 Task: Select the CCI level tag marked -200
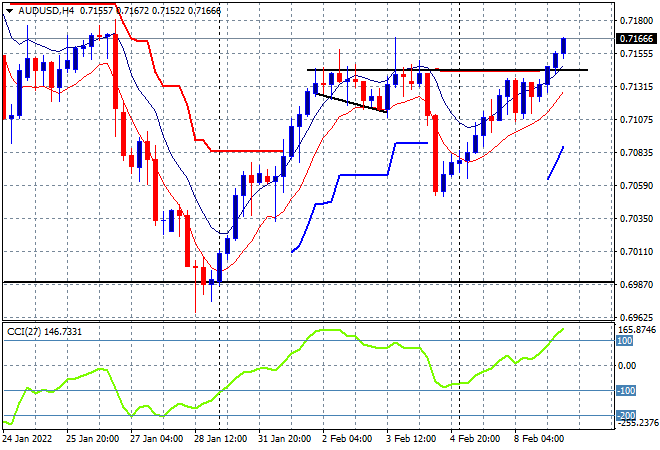(626, 415)
